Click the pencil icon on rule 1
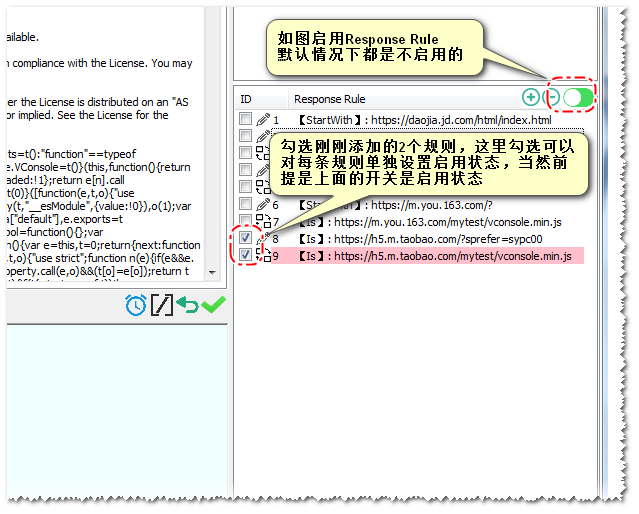The image size is (639, 514). click(x=263, y=119)
